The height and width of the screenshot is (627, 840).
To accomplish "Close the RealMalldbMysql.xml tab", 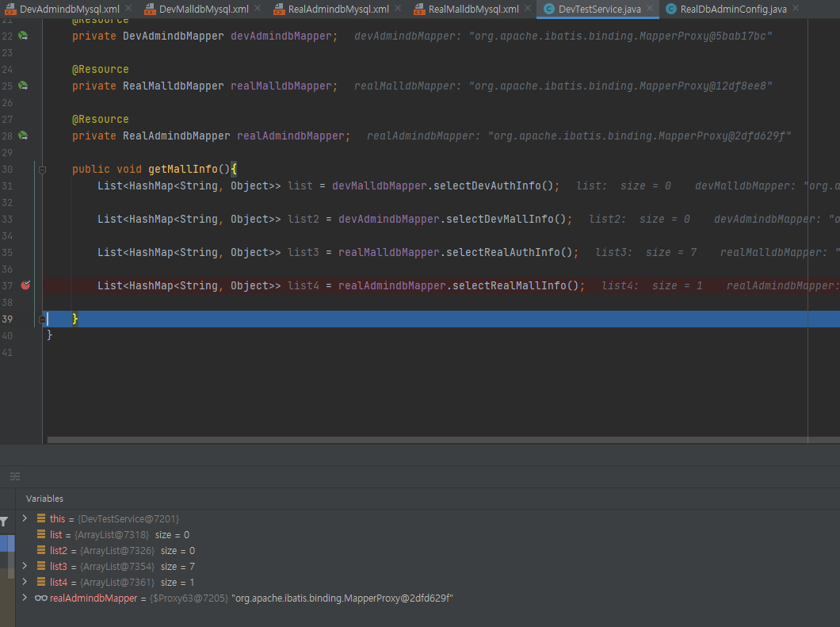I will click(528, 9).
